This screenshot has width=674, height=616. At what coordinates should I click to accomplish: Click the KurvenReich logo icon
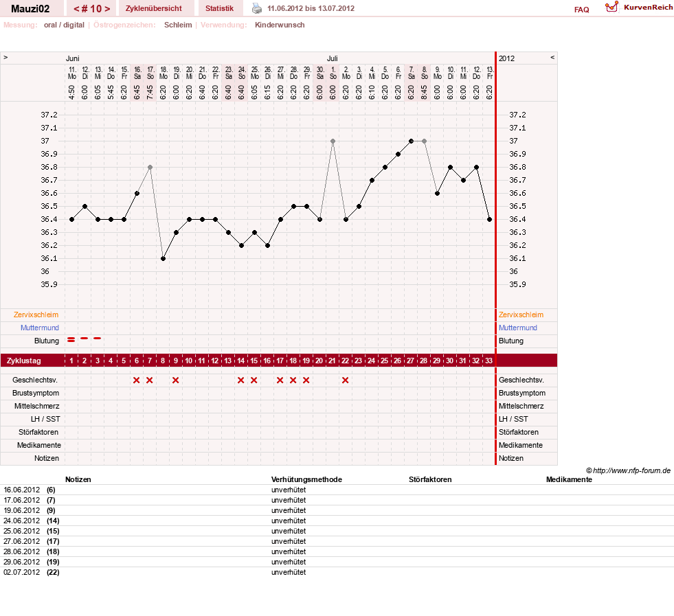coord(611,7)
